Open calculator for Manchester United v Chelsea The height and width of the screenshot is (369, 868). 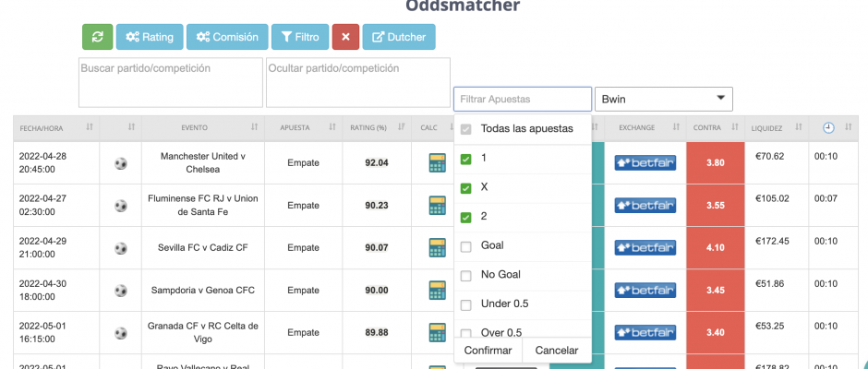438,163
